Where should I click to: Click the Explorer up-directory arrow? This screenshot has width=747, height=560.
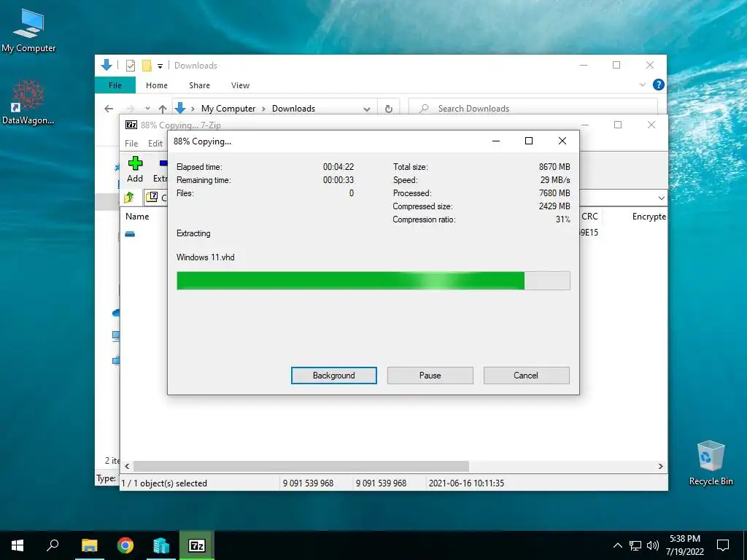click(163, 109)
